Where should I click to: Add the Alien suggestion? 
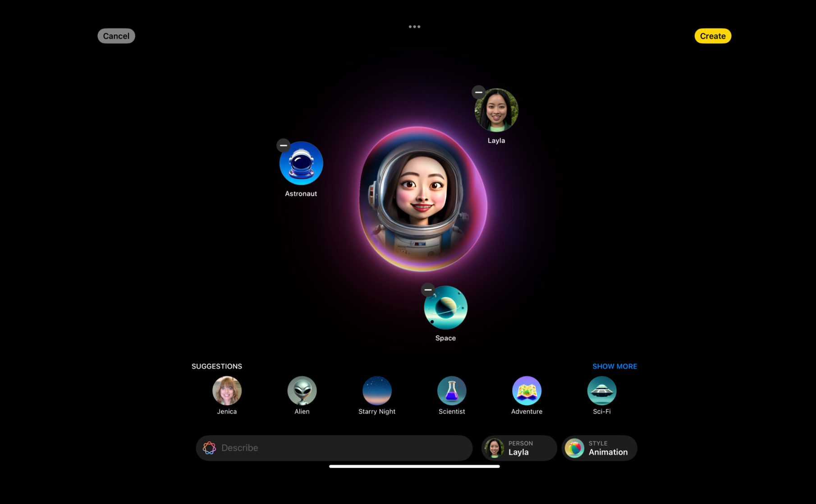click(302, 390)
